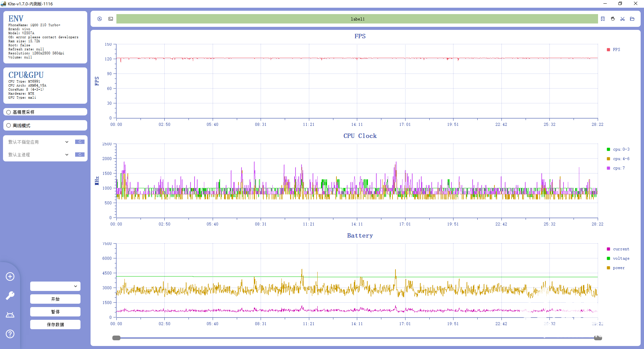Open the folder icon in top toolbar
This screenshot has width=644, height=349.
632,19
